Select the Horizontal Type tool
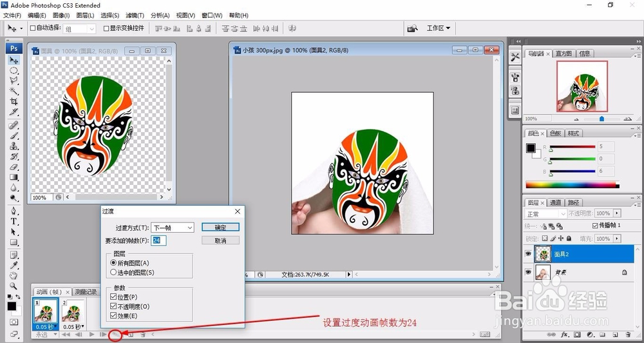 pyautogui.click(x=14, y=221)
